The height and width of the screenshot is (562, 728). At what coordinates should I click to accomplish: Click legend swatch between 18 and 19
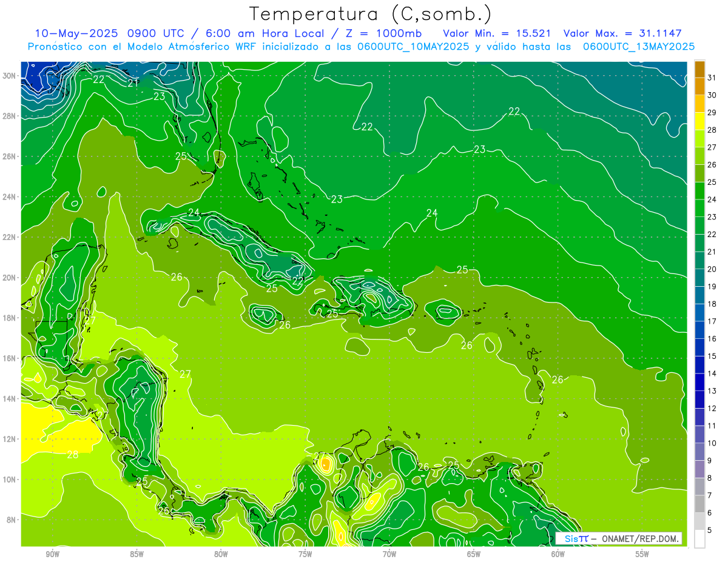pyautogui.click(x=699, y=295)
